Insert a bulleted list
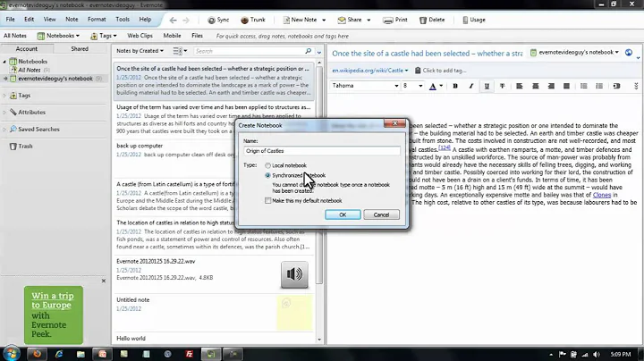Screen dimensions: 644x361 pos(583,86)
